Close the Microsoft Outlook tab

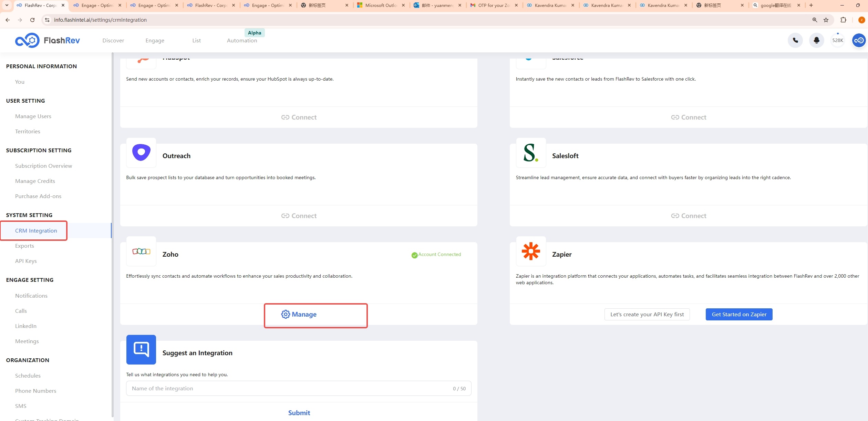coord(403,5)
